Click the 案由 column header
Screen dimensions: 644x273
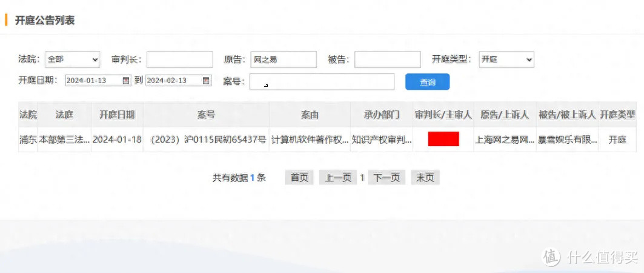pyautogui.click(x=310, y=115)
